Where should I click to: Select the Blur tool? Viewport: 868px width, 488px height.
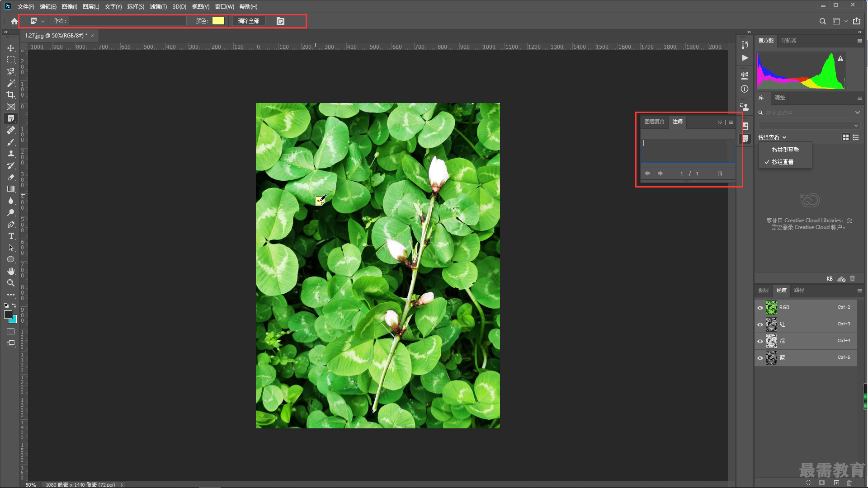[x=11, y=201]
